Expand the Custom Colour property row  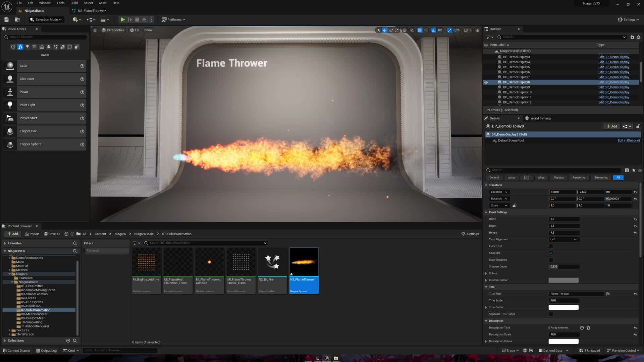486,280
